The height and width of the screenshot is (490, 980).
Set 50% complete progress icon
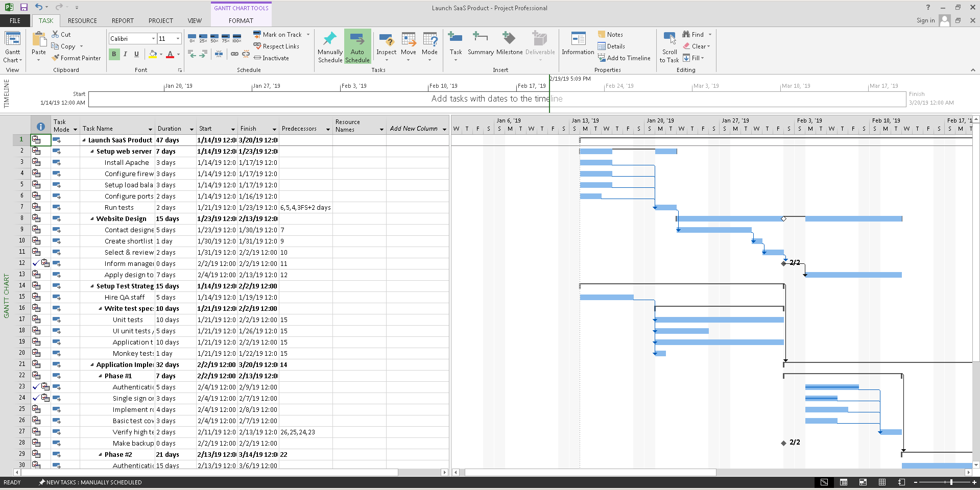214,38
